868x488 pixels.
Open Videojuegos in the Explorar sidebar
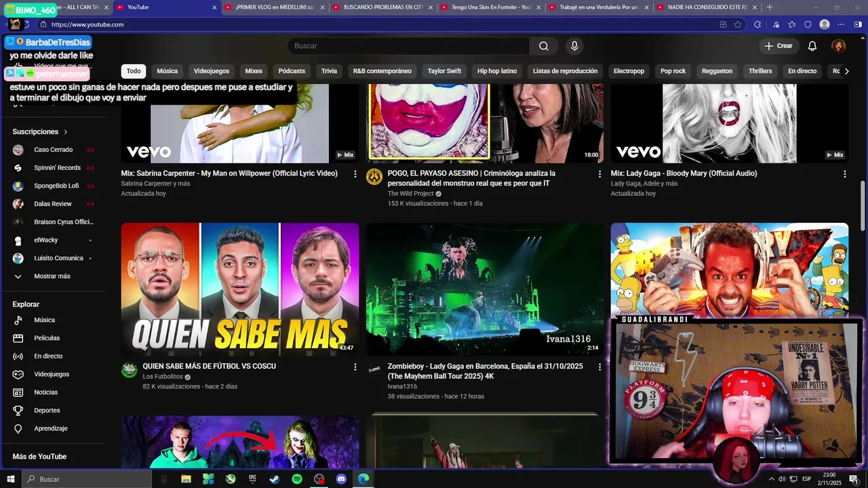pos(52,374)
